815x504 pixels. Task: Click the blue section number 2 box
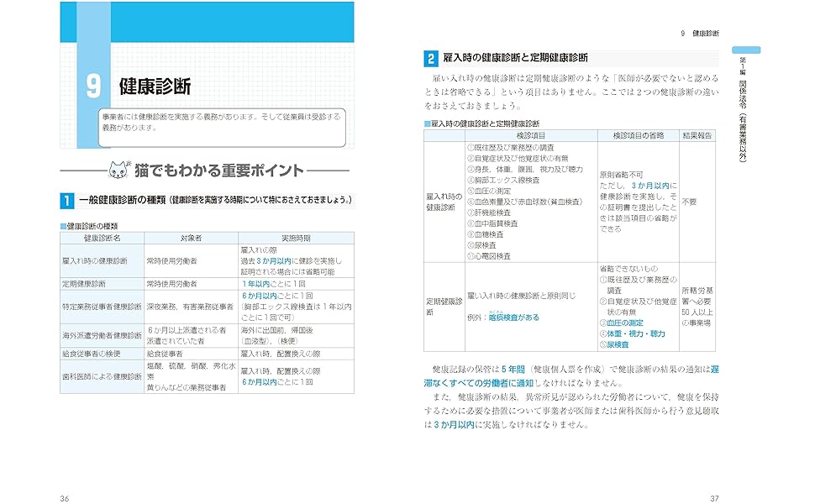pyautogui.click(x=430, y=58)
